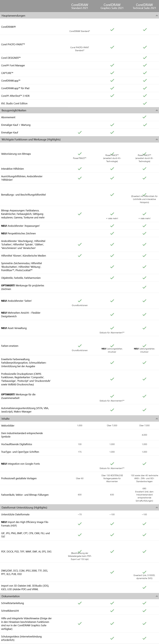Collapse the Inhalte section arrow
The height and width of the screenshot is (644, 159).
[x=157, y=418]
